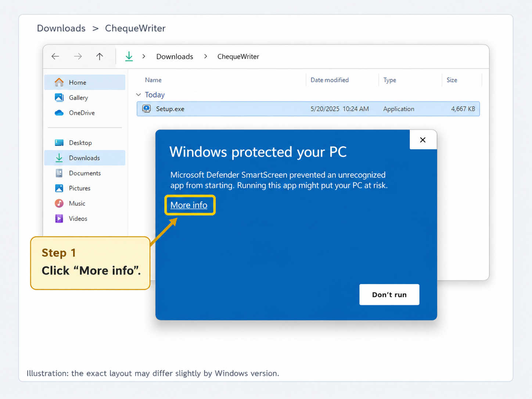Collapse the Today group chevron

click(139, 95)
